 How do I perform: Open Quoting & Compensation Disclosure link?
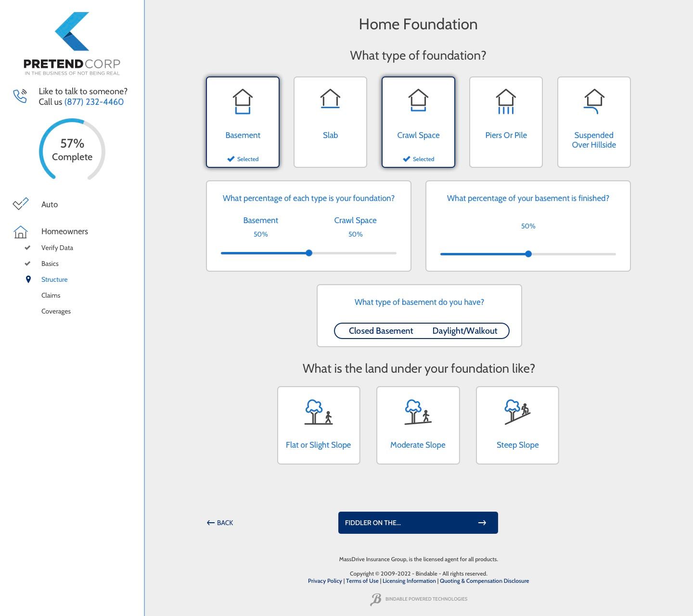(484, 581)
